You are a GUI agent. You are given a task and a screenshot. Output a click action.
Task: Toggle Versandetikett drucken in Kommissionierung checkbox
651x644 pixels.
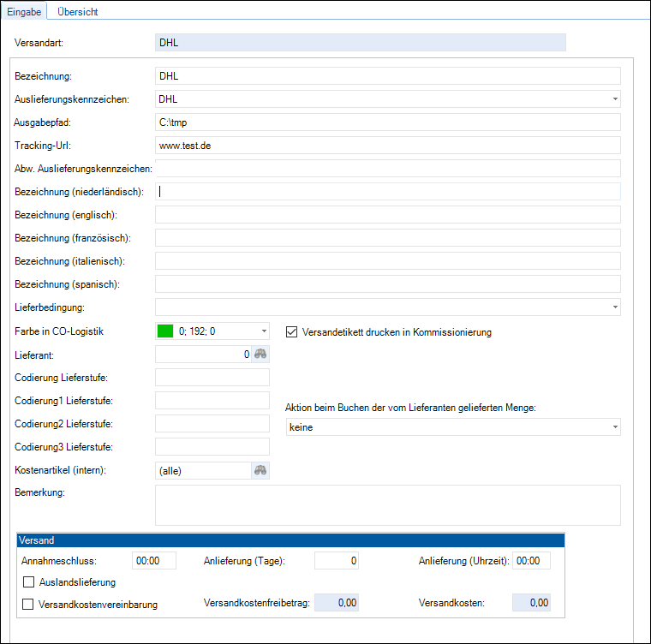[x=292, y=331]
